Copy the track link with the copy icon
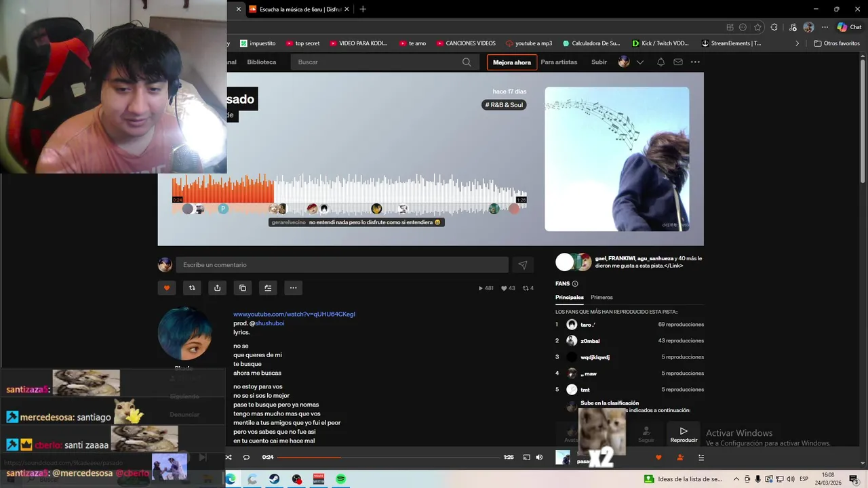868x488 pixels. (x=243, y=288)
